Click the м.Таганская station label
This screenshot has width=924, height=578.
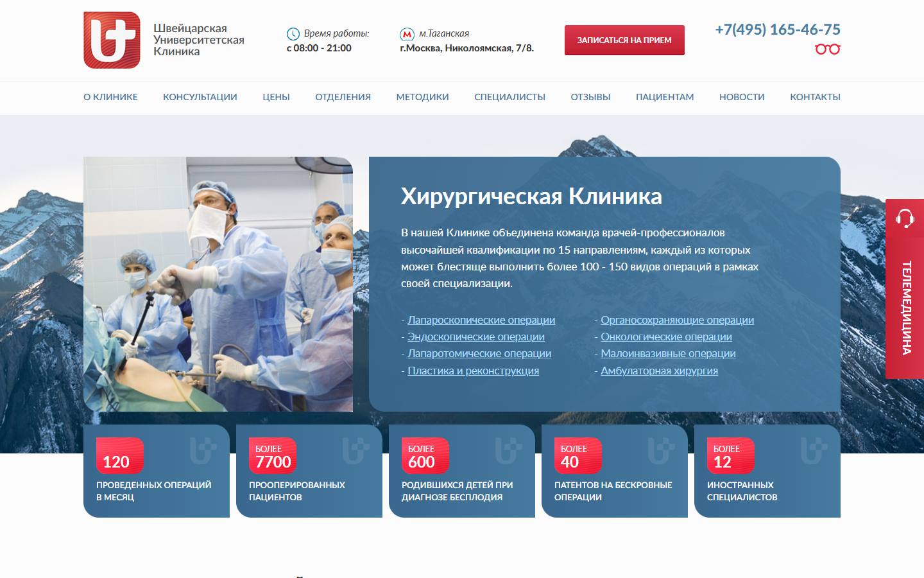[444, 33]
